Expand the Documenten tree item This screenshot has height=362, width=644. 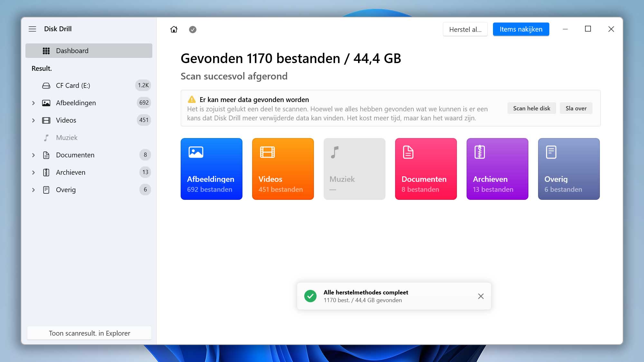33,155
